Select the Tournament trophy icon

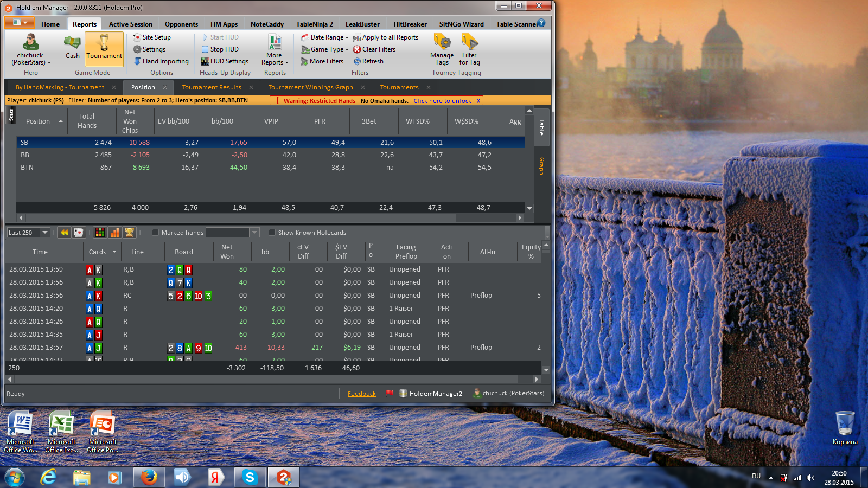(104, 42)
